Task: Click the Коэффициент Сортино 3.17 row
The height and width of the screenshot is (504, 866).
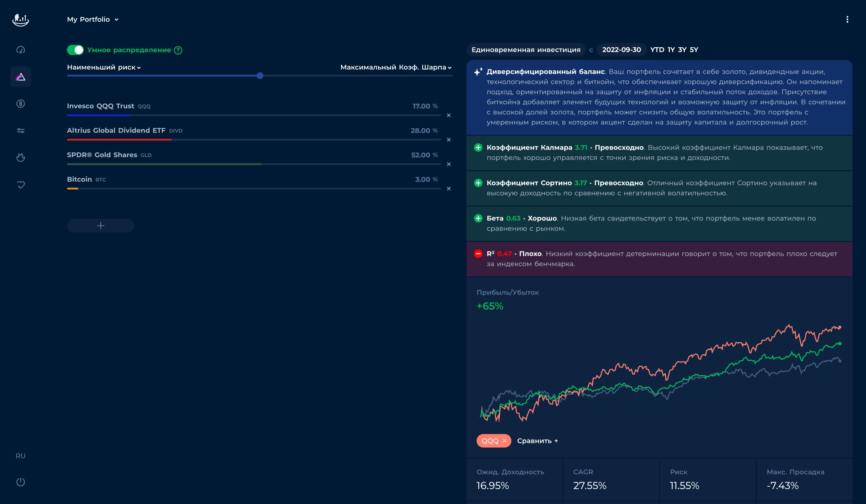Action: point(660,188)
